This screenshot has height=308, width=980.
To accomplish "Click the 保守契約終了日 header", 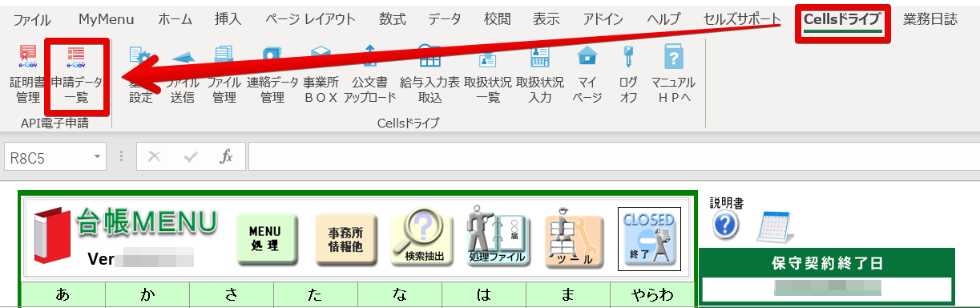I will pyautogui.click(x=828, y=263).
